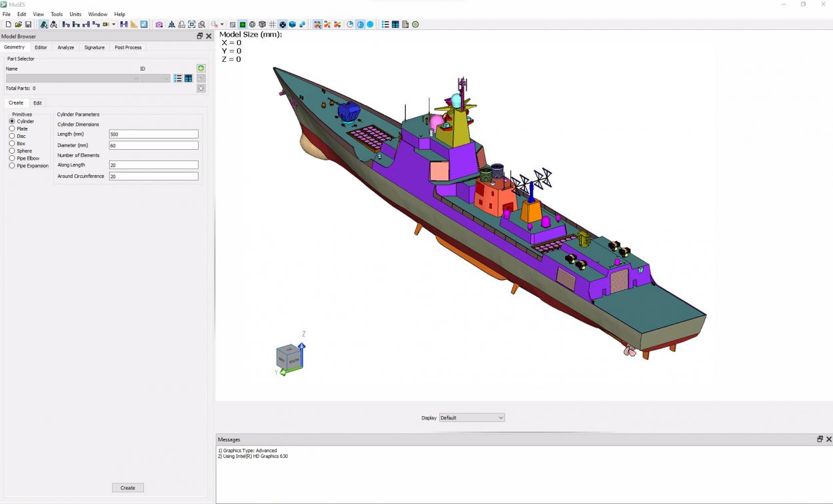The height and width of the screenshot is (504, 833).
Task: Undock the Model Browser panel
Action: coord(200,36)
